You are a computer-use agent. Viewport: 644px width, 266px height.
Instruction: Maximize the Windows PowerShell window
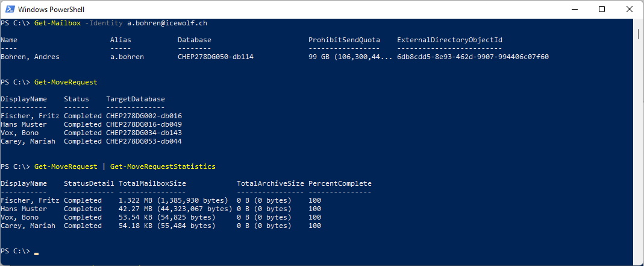(602, 9)
